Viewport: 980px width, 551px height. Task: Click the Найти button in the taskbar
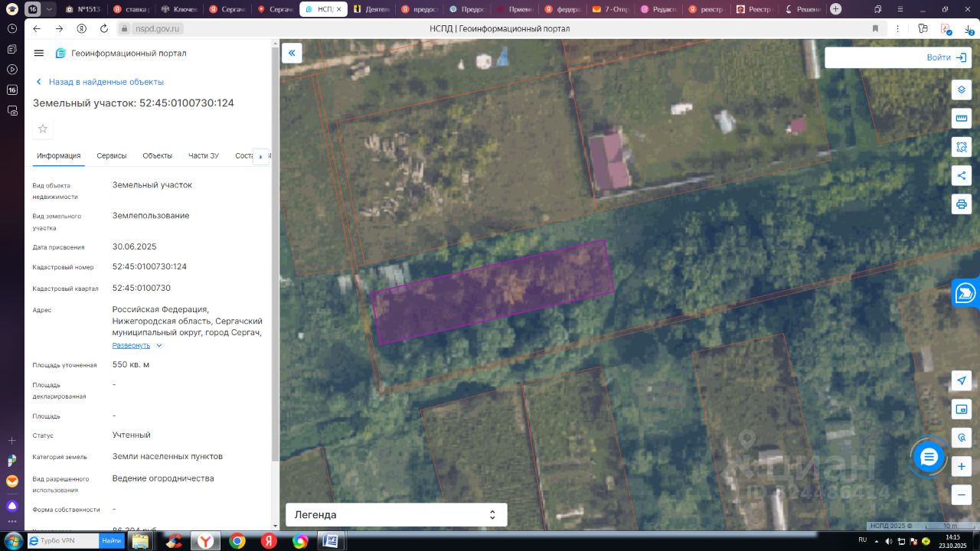111,541
